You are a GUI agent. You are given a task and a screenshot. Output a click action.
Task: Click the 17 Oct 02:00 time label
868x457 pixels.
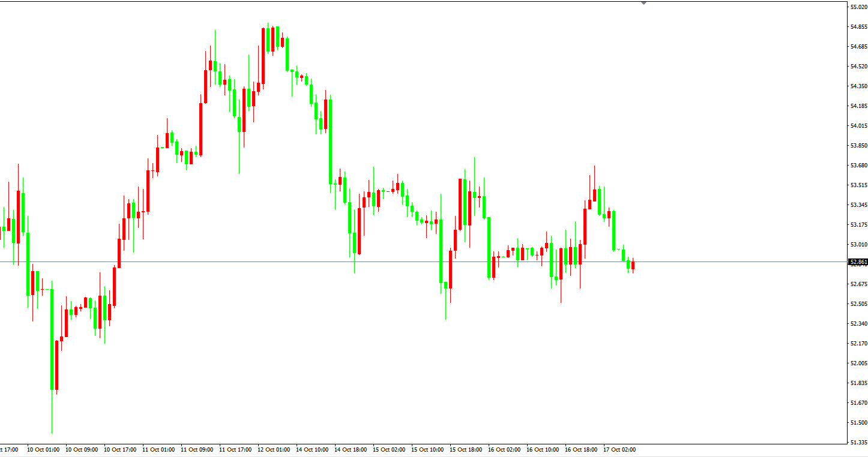click(619, 449)
